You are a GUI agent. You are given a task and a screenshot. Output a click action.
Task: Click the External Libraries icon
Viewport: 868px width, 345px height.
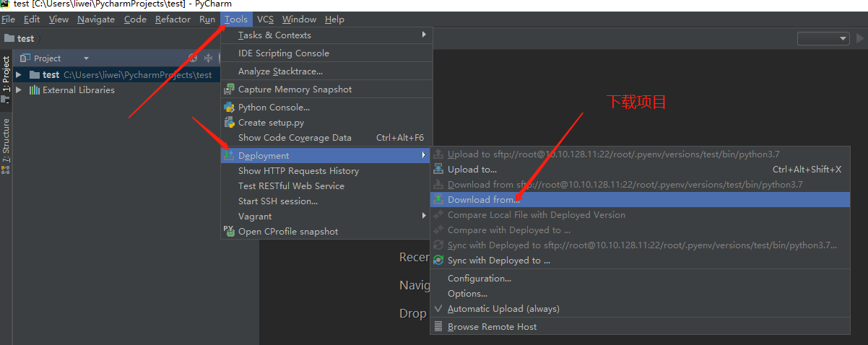(x=34, y=89)
